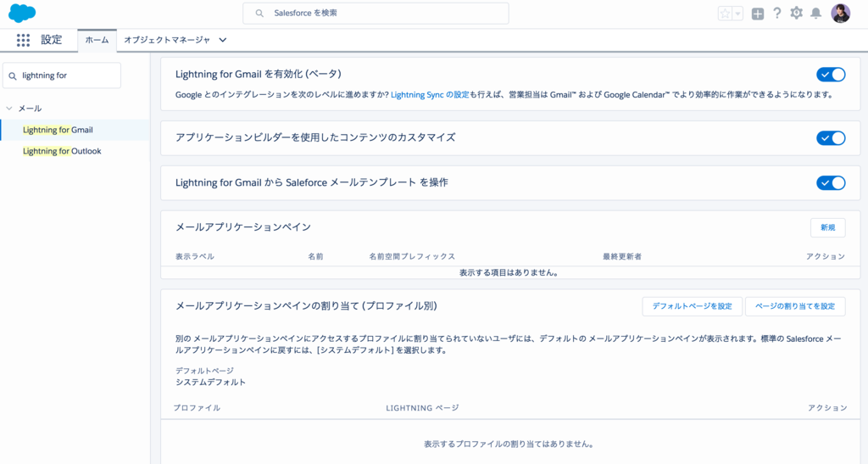Click the 名前空間プレフィックス column header

[412, 256]
